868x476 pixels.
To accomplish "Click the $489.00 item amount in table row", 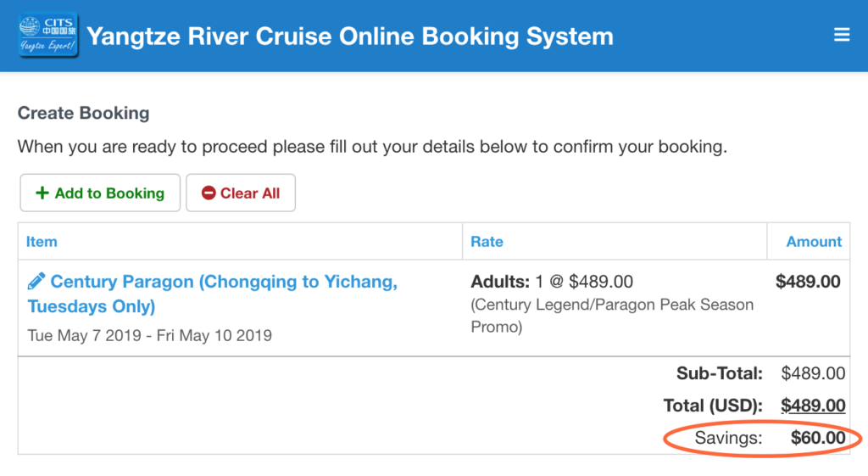I will click(x=808, y=282).
